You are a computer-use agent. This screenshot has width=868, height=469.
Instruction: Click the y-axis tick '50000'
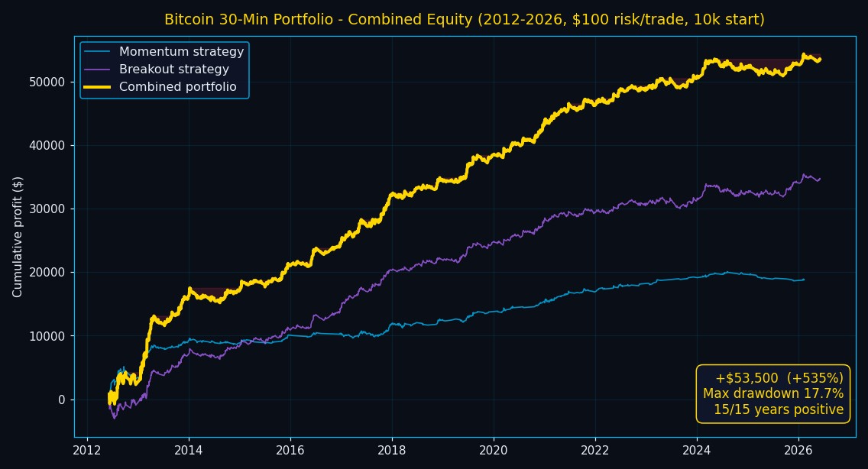[x=47, y=82]
